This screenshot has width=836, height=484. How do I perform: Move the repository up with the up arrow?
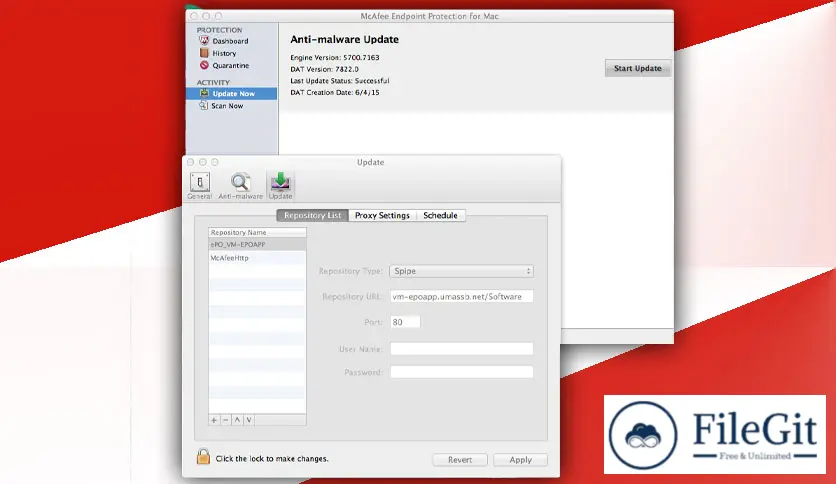tap(237, 420)
